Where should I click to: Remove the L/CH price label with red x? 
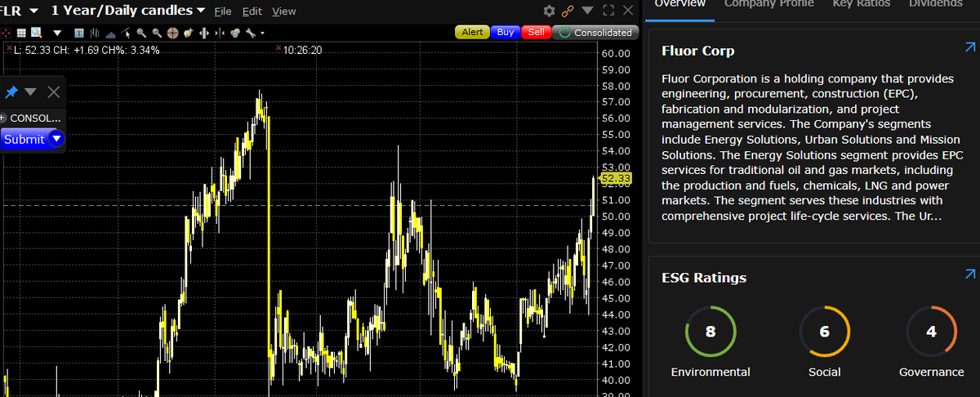pos(9,49)
